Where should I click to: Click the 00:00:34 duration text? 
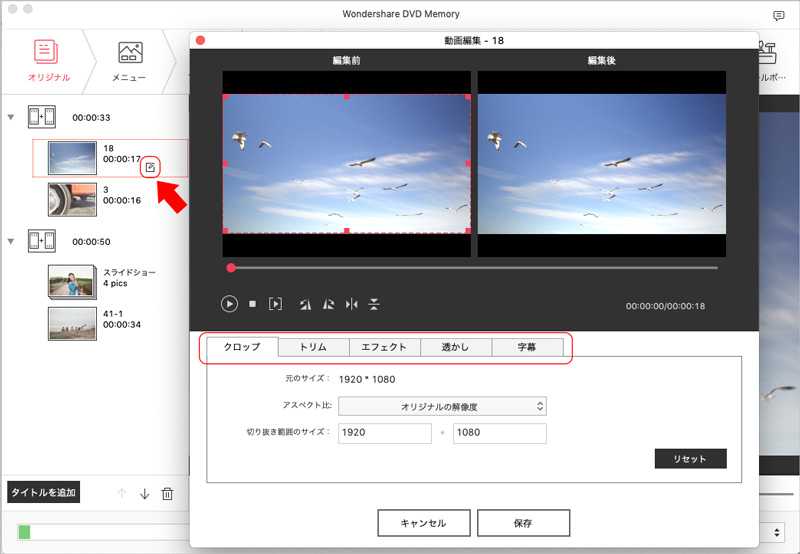122,324
